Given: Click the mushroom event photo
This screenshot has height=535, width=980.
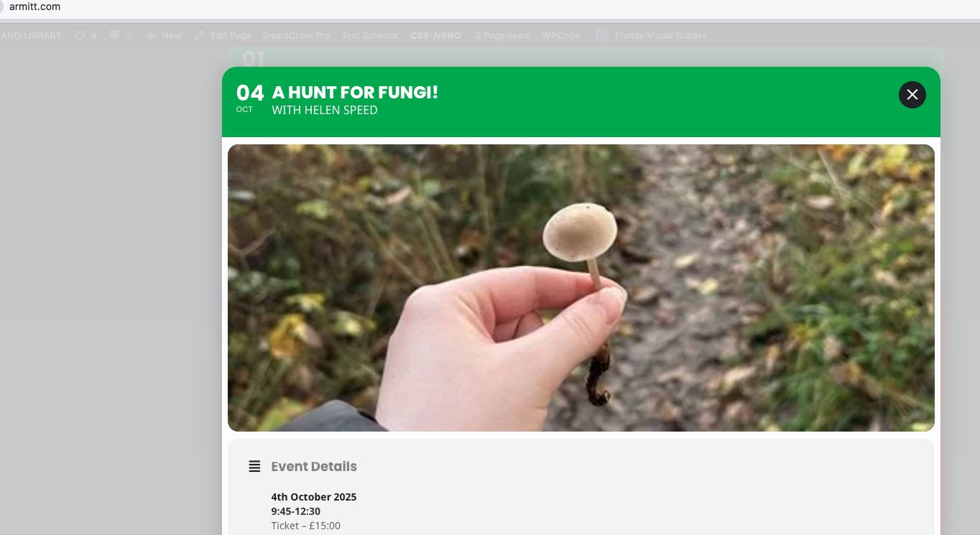Looking at the screenshot, I should [581, 288].
